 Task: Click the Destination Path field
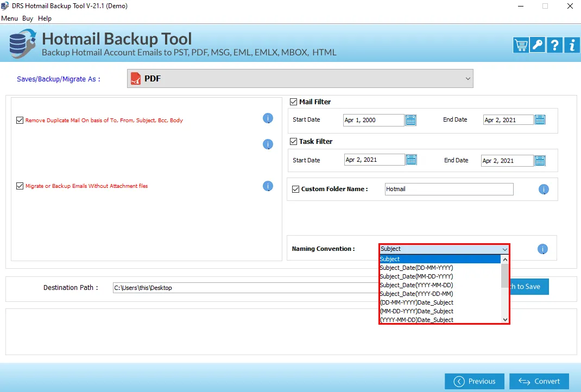(246, 288)
